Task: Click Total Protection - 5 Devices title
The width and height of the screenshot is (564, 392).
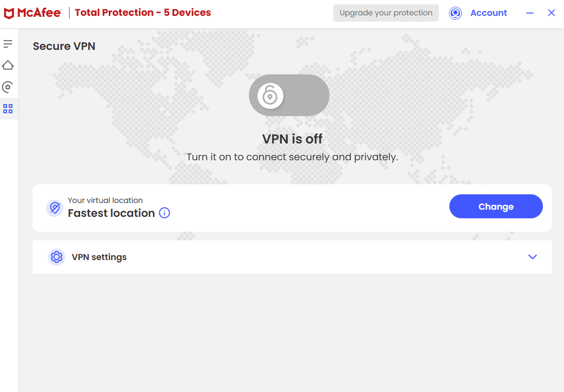Action: (143, 13)
